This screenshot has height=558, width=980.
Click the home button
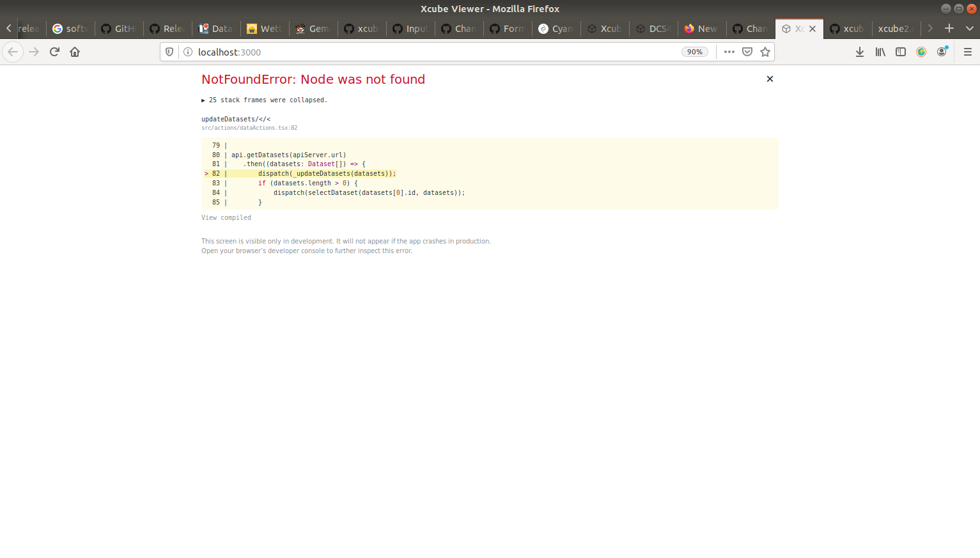(75, 52)
